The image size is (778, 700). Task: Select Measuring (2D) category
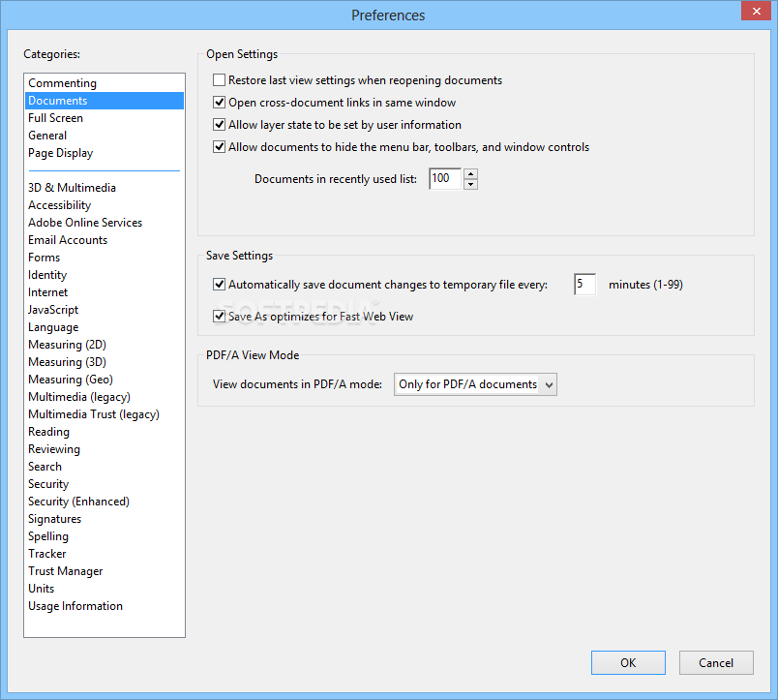[105, 345]
